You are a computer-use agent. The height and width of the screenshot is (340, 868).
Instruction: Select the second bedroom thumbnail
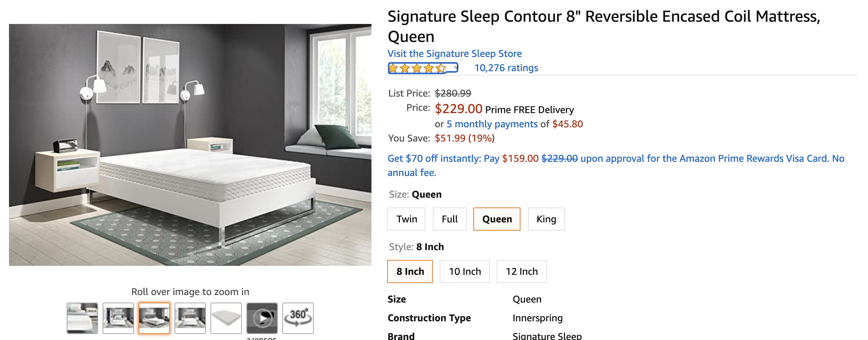118,318
